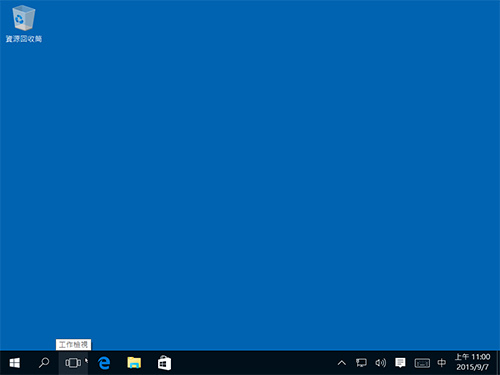Switch the Chinese input method indicator
This screenshot has width=500, height=375.
point(442,363)
